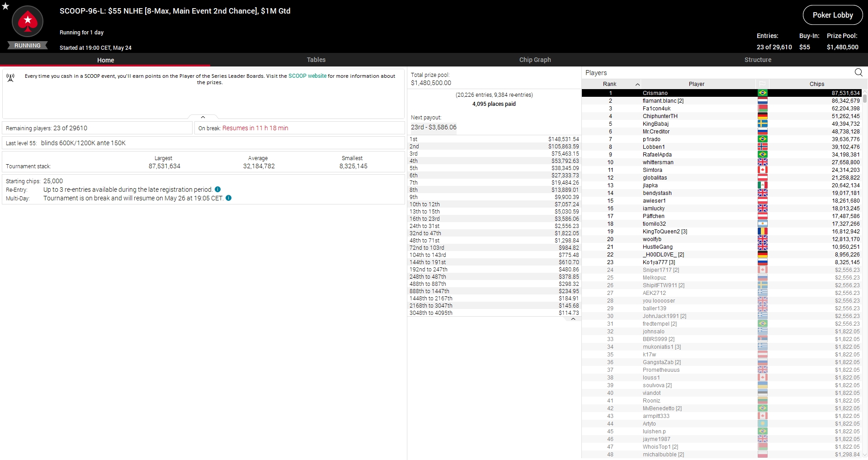Screen dimensions: 868x460
Task: Collapse the announcement banner chevron
Action: point(203,117)
